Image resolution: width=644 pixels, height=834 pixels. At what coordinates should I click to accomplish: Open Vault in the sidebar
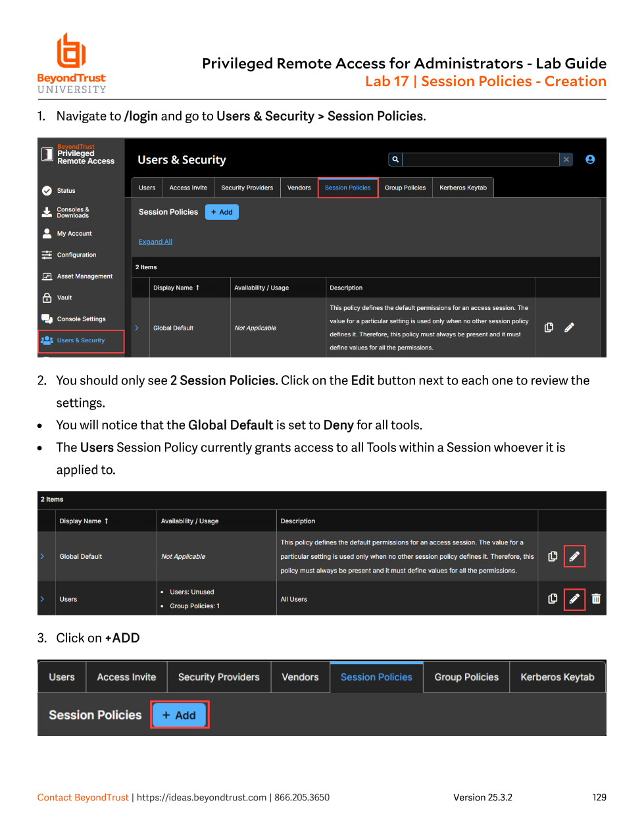point(57,298)
